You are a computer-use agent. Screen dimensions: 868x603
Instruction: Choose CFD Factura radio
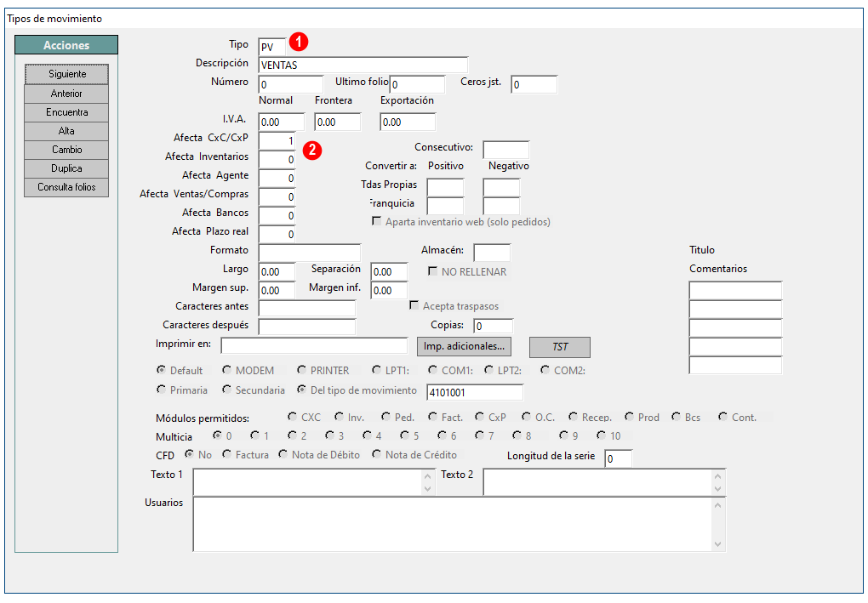tap(226, 454)
